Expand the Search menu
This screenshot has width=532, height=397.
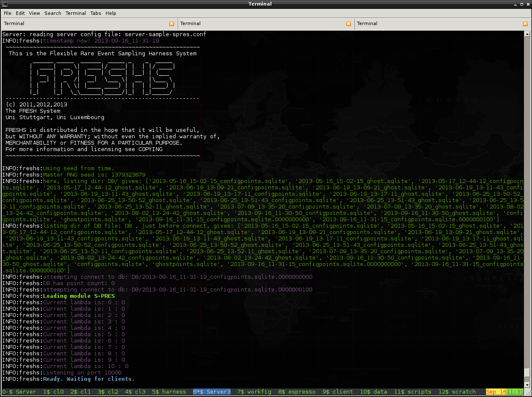53,13
